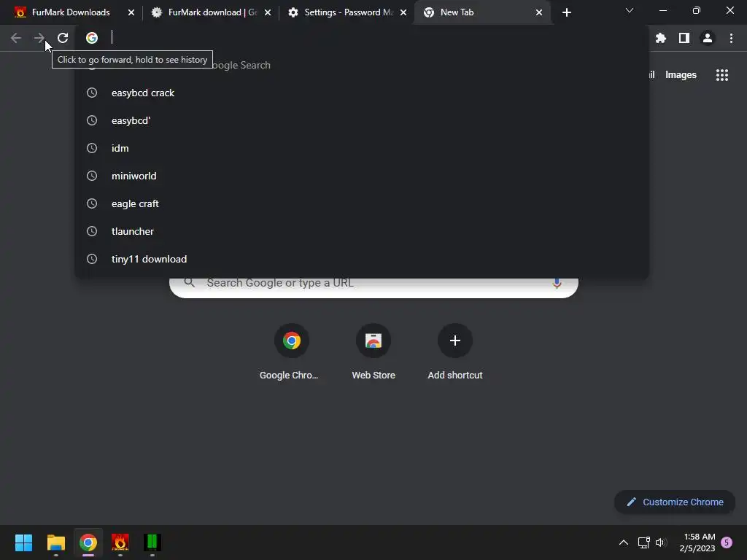This screenshot has width=747, height=560.
Task: Click the Google icon in address bar
Action: 92,38
